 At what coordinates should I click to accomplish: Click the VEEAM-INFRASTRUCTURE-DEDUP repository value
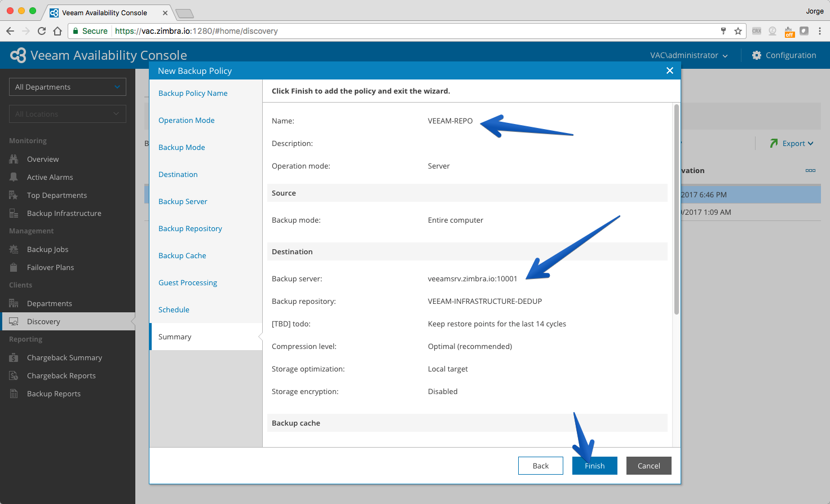(485, 301)
